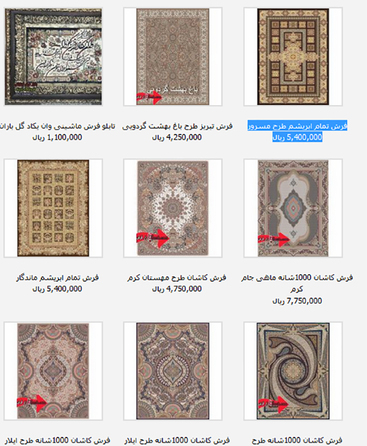This screenshot has height=446, width=367.
Task: Open link فرش کاشان طرح مهستان کرم
Action: (176, 277)
